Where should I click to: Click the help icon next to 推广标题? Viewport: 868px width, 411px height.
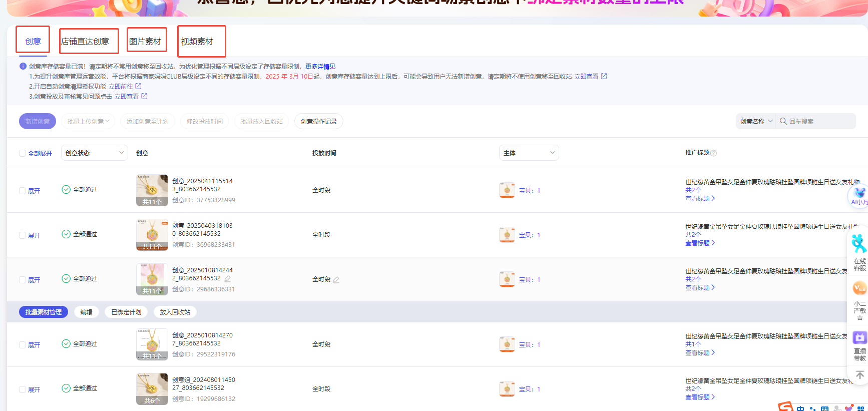click(x=714, y=153)
